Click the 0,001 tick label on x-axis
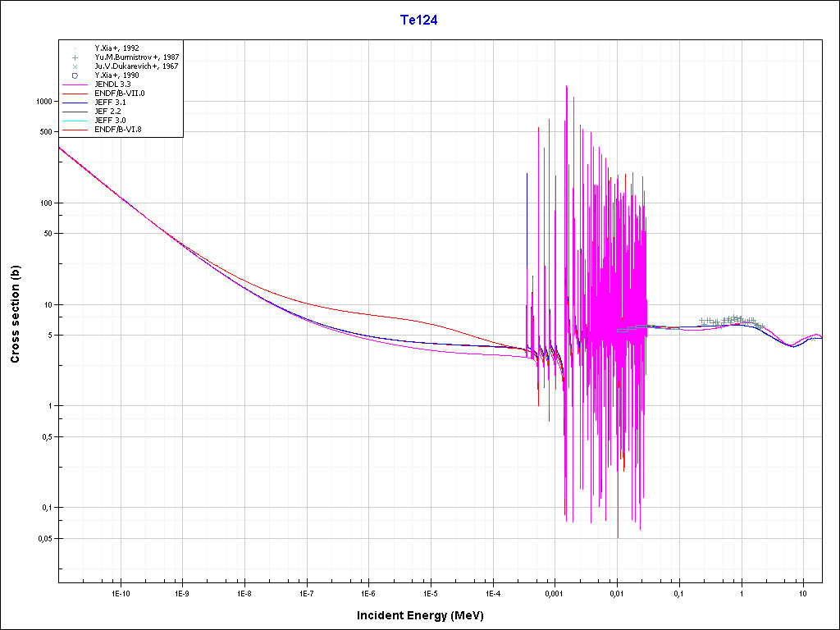The height and width of the screenshot is (630, 840). point(554,592)
